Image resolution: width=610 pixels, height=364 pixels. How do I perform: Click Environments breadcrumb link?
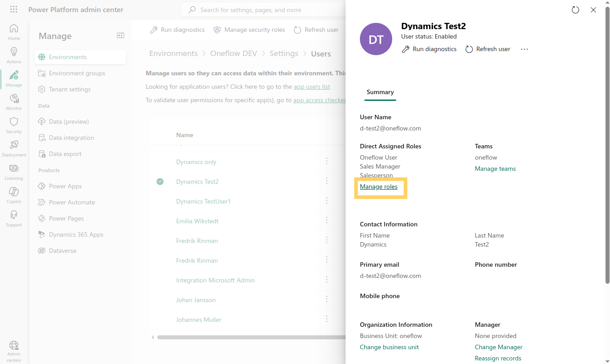click(x=173, y=53)
